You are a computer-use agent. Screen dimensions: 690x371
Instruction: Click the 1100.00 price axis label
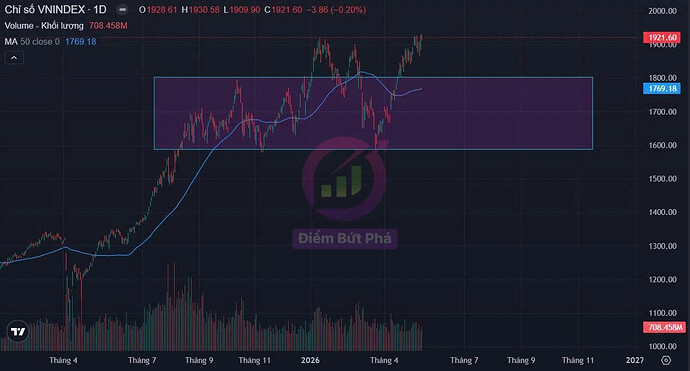click(x=662, y=313)
